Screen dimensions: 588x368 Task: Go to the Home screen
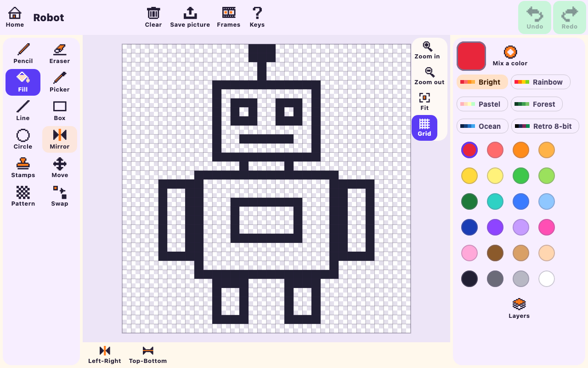[15, 17]
